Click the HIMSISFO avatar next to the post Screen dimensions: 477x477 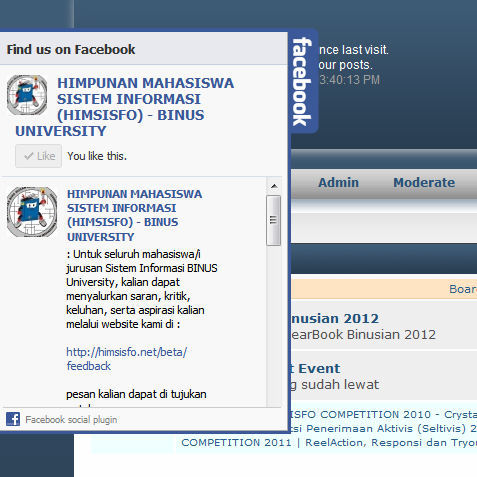(x=32, y=212)
